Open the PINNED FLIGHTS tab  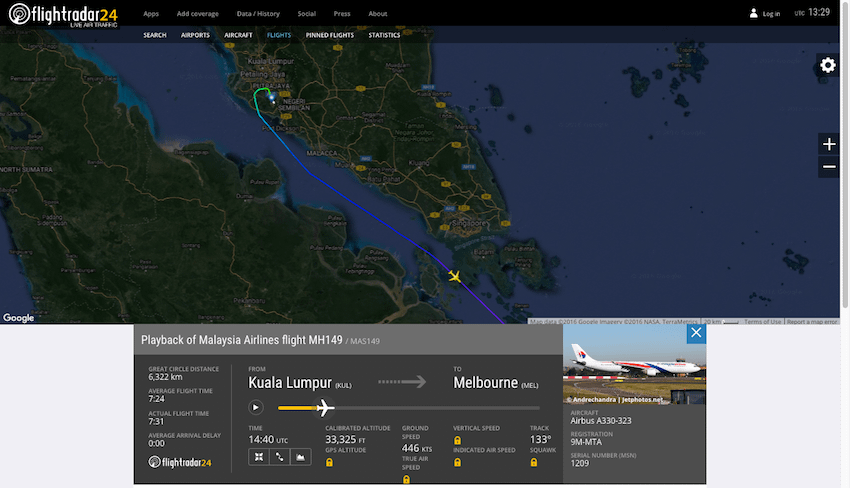330,35
